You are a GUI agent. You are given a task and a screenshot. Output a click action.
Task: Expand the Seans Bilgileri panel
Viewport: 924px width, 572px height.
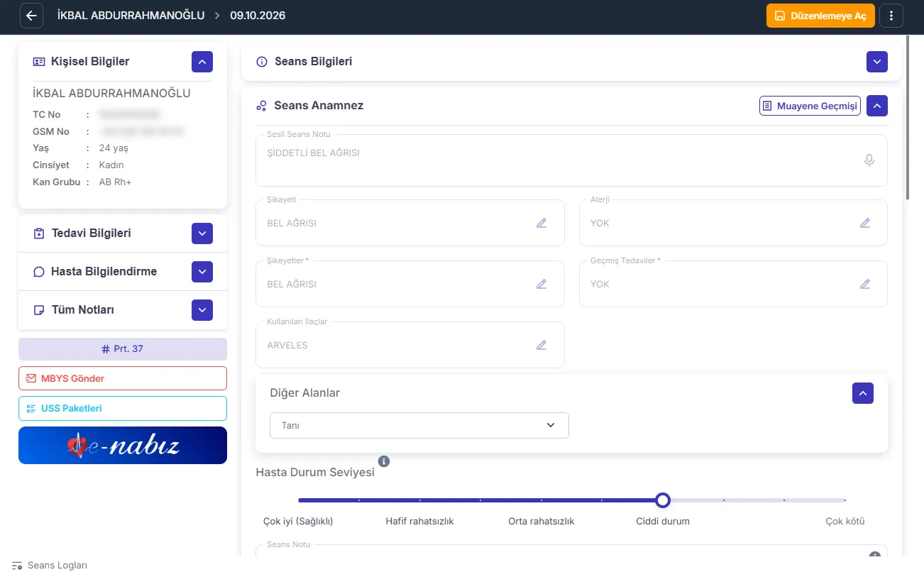877,62
